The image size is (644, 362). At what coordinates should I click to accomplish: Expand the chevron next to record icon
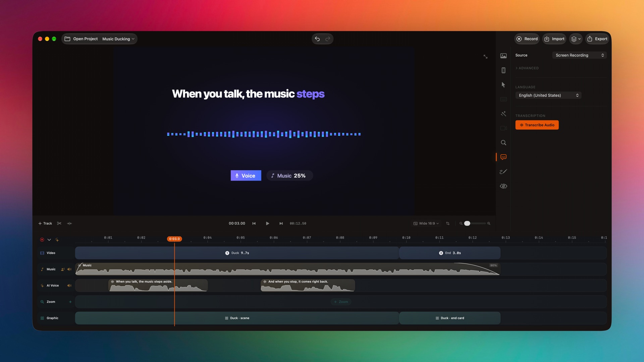click(x=49, y=240)
